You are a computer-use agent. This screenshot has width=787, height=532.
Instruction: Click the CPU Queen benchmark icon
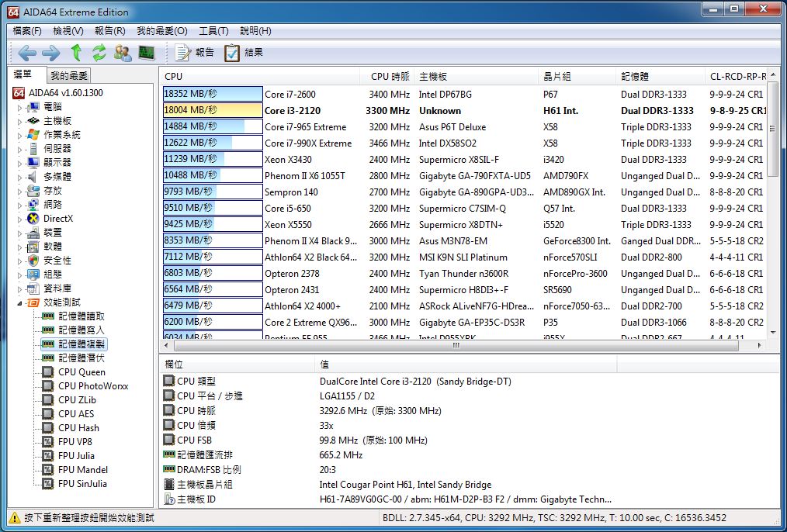click(x=47, y=372)
